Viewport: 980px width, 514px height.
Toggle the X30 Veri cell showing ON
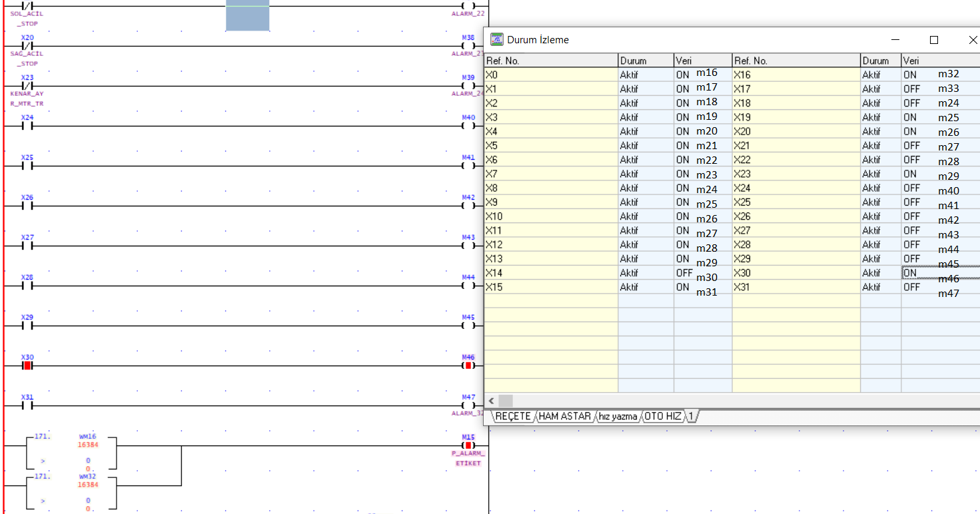click(910, 273)
